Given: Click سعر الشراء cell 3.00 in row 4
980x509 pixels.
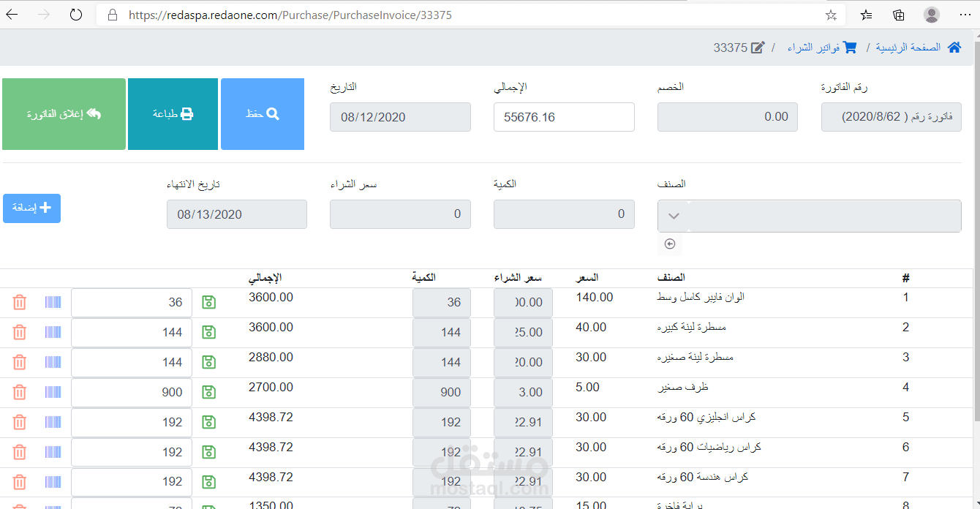Looking at the screenshot, I should pyautogui.click(x=523, y=393).
